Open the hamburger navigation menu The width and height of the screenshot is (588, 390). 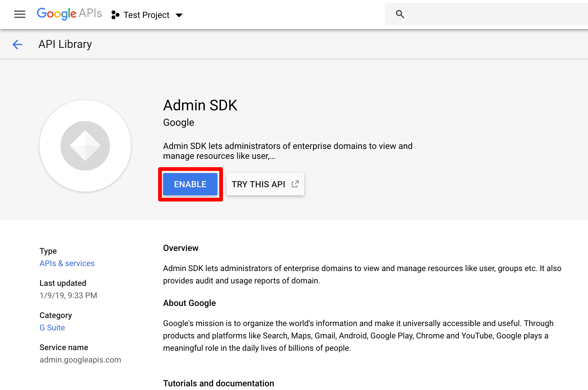[x=20, y=14]
